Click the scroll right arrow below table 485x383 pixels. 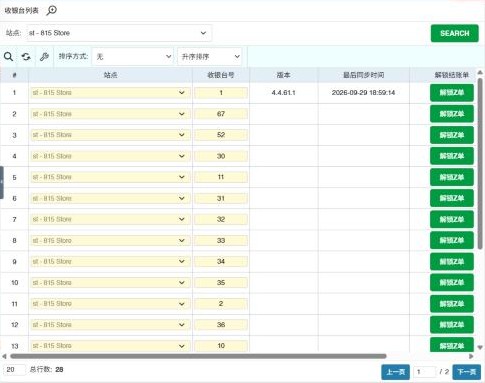(x=471, y=356)
